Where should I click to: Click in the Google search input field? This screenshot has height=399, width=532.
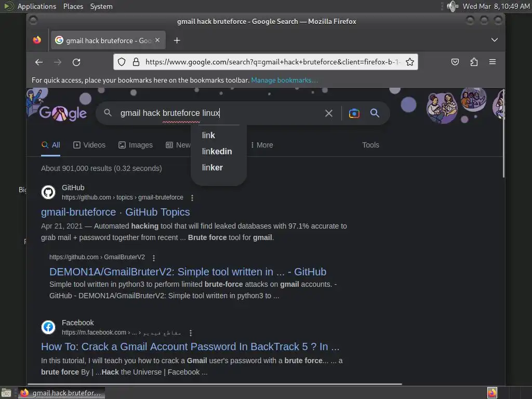(x=217, y=113)
